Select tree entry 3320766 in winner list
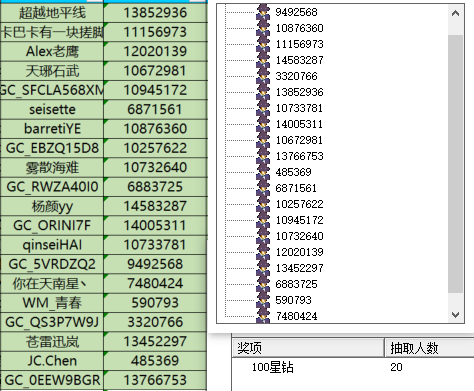The width and height of the screenshot is (474, 391). (296, 76)
